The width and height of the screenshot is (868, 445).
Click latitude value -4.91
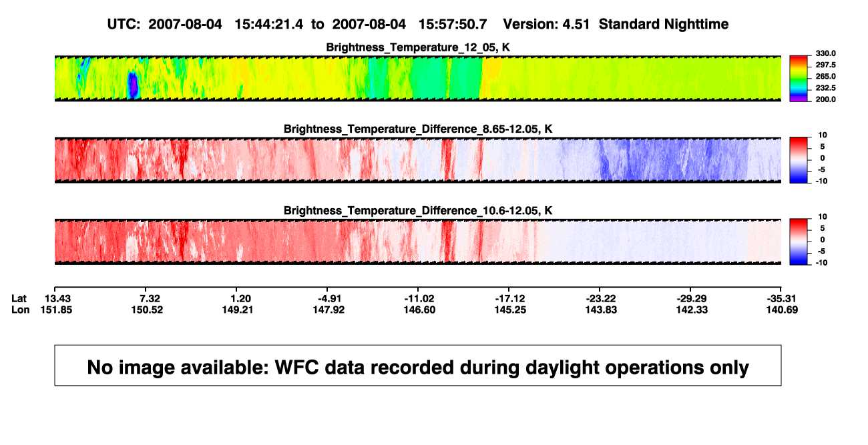click(x=330, y=298)
